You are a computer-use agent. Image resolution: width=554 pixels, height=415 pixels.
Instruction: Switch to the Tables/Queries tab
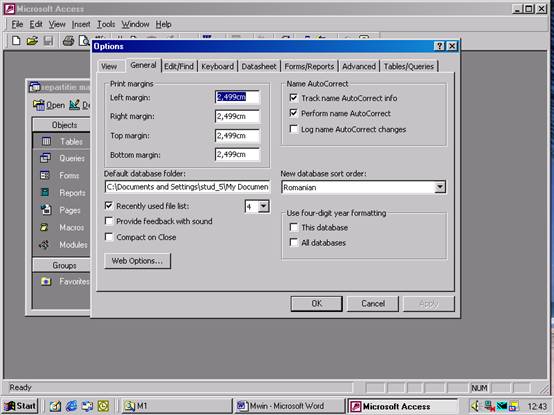pos(409,66)
